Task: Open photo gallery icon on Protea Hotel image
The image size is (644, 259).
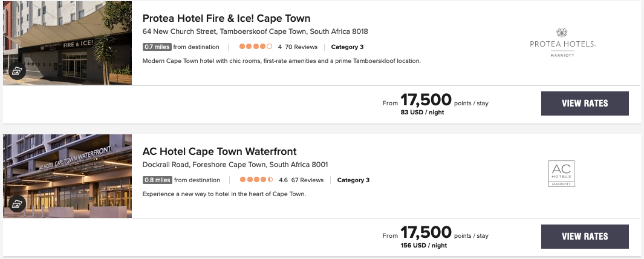Action: pos(17,71)
